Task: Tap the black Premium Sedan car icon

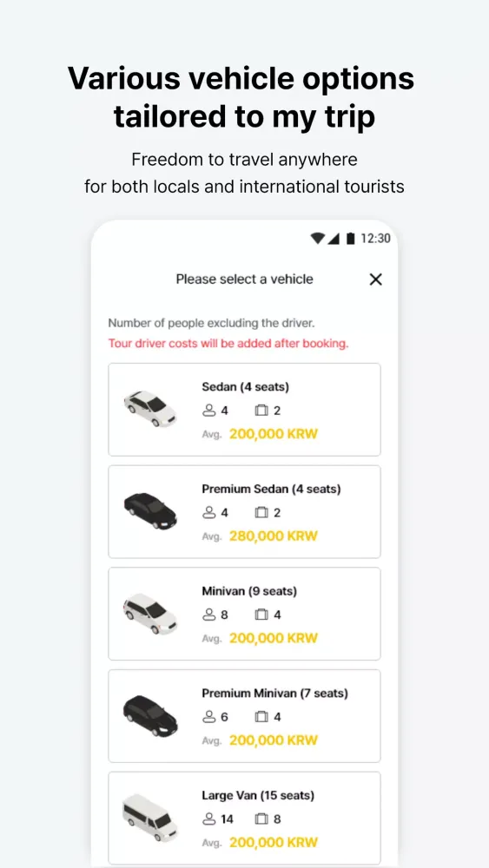Action: [x=150, y=511]
